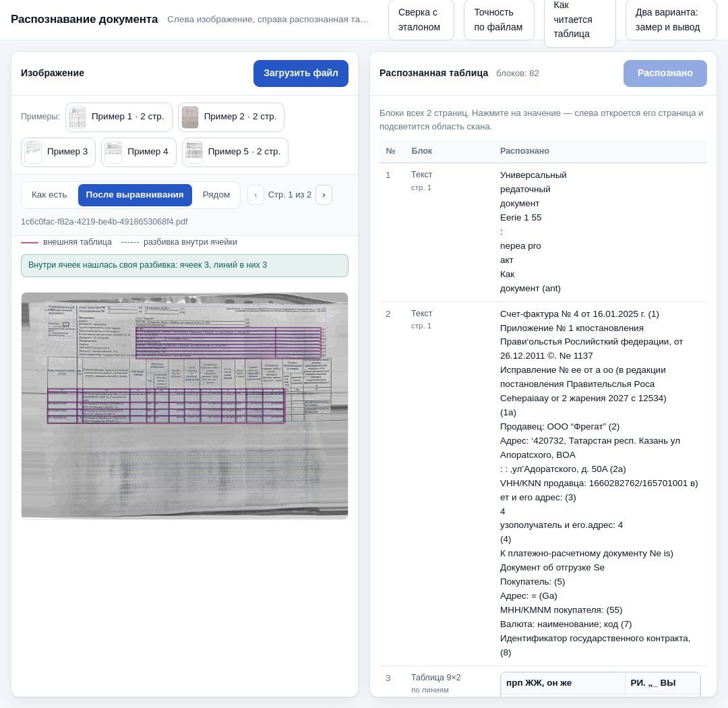The height and width of the screenshot is (708, 728).
Task: Open the Сверка с эталоном tab
Action: point(421,20)
